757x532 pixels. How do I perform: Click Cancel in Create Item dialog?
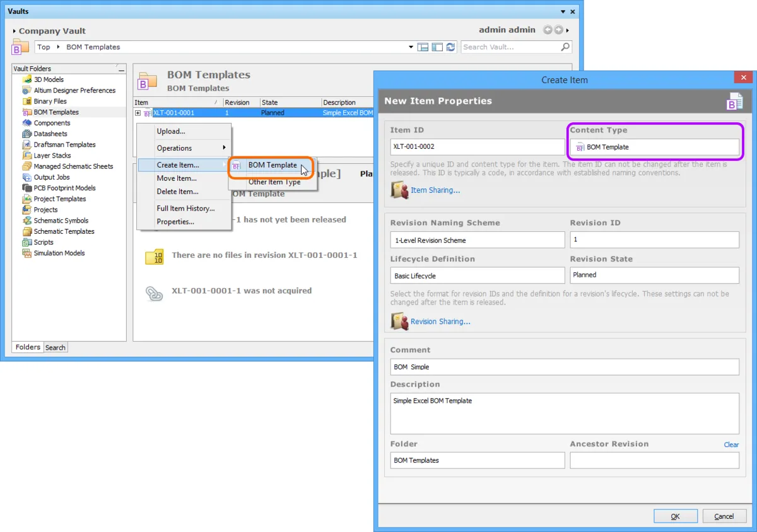[724, 516]
